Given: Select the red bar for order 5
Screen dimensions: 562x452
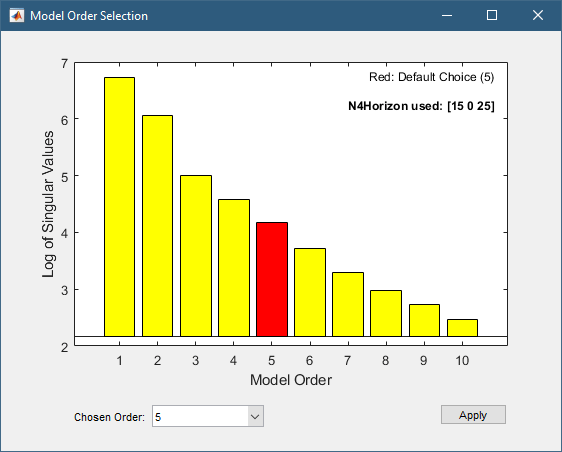Looking at the screenshot, I should 272,279.
